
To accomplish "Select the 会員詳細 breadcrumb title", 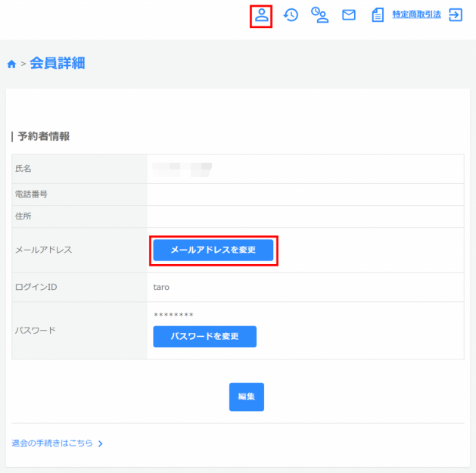I will [x=58, y=64].
